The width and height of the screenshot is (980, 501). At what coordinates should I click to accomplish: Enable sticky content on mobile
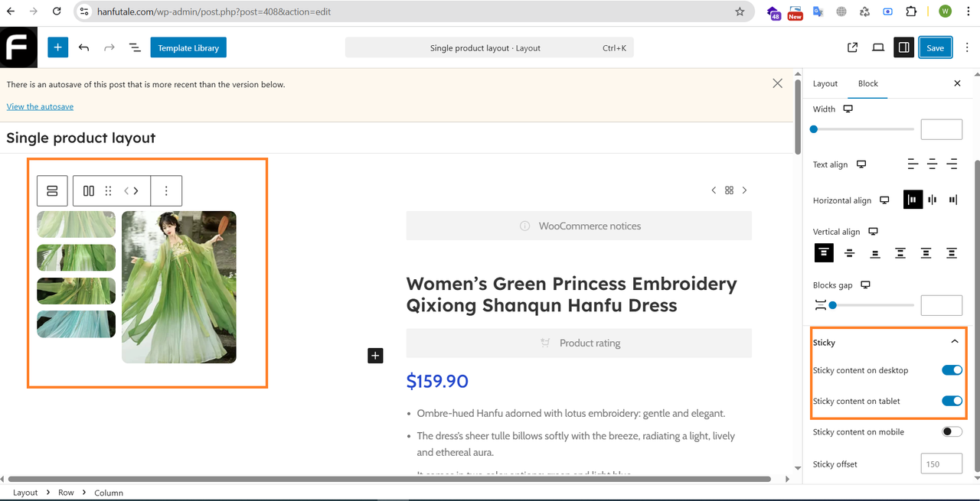click(952, 431)
